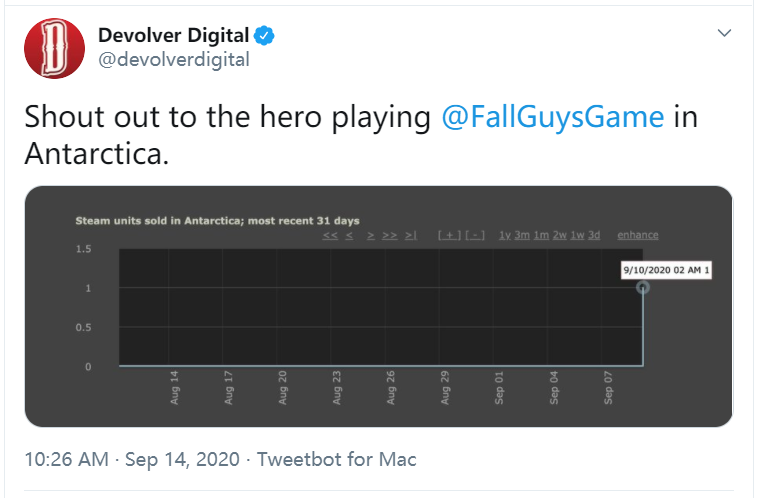The height and width of the screenshot is (498, 760).
Task: Click the @devolverdigital handle
Action: (x=173, y=60)
